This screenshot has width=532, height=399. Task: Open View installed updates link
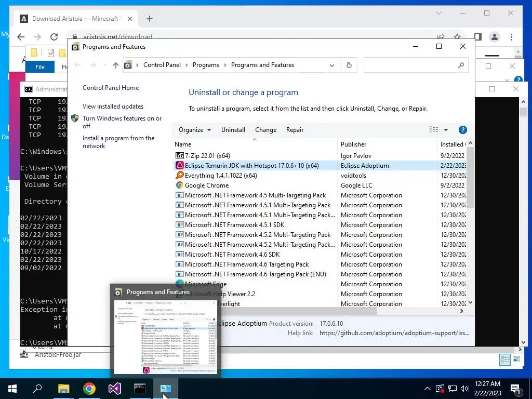click(x=113, y=107)
